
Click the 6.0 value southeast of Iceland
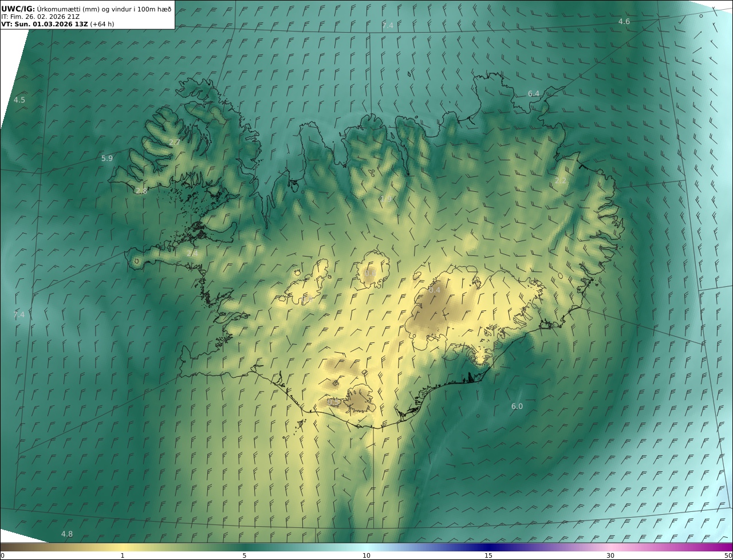click(x=517, y=406)
